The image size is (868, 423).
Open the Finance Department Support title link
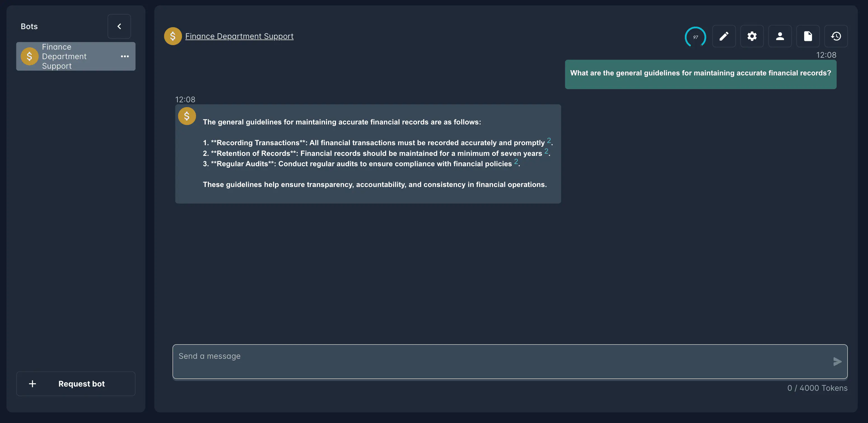(x=239, y=36)
